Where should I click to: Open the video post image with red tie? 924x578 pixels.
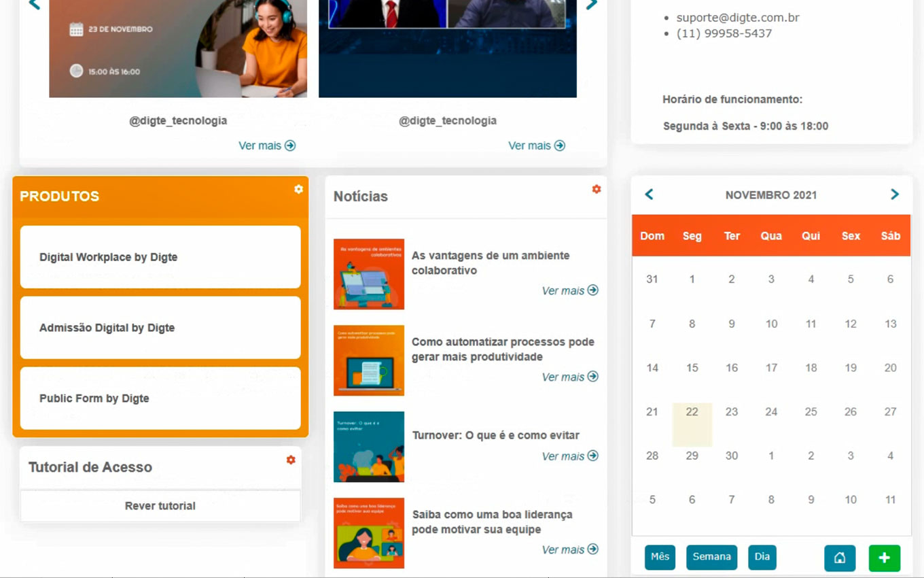coord(448,48)
